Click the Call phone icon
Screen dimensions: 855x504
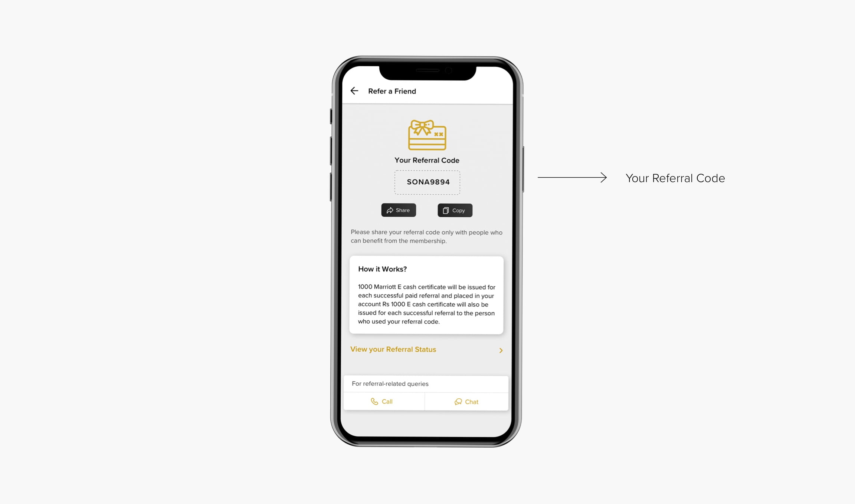tap(373, 401)
